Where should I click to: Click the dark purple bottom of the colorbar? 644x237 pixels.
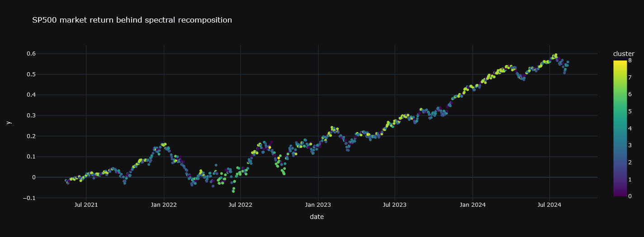[x=620, y=195]
